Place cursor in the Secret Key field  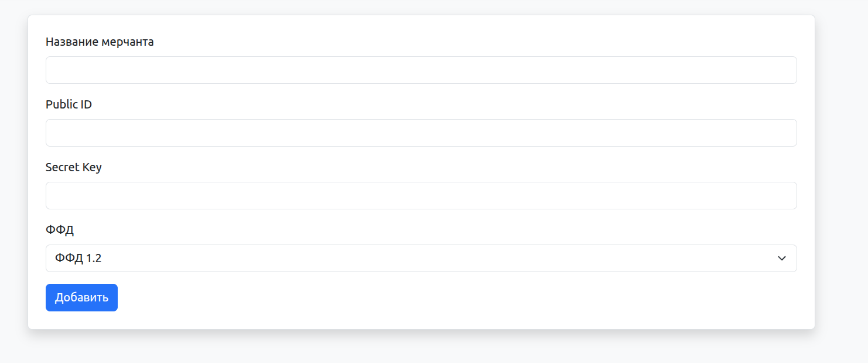421,196
